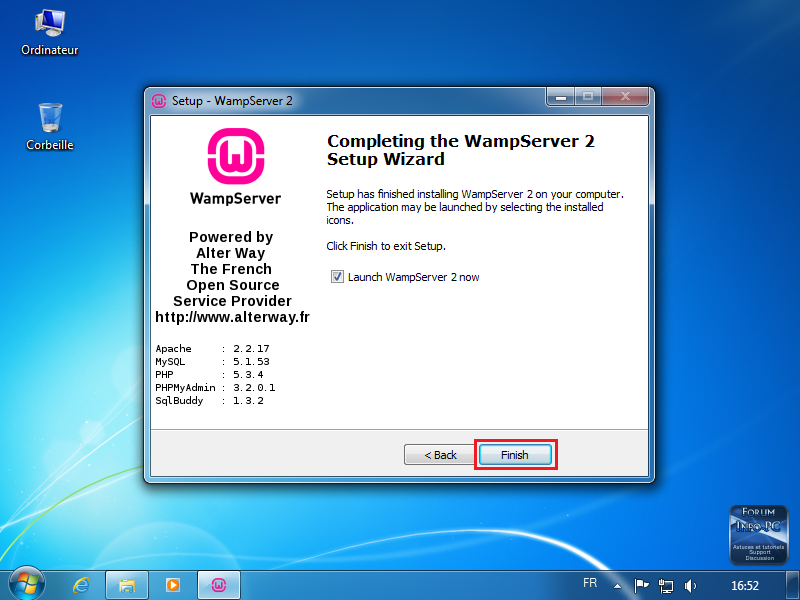This screenshot has width=800, height=600.
Task: Close the Setup - WampServer 2 window
Action: pyautogui.click(x=625, y=96)
